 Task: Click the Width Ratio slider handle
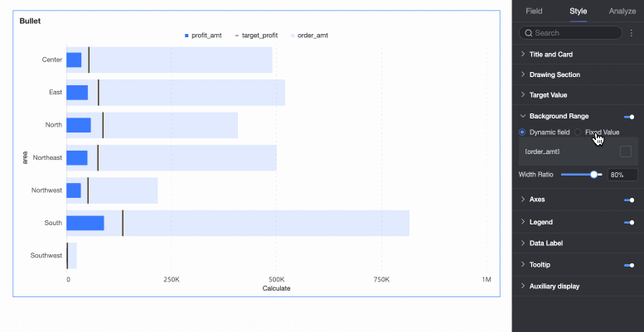(594, 175)
